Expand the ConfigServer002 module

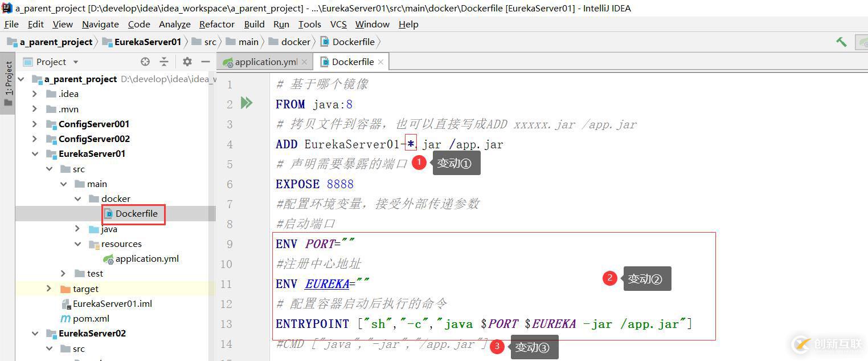pos(35,139)
